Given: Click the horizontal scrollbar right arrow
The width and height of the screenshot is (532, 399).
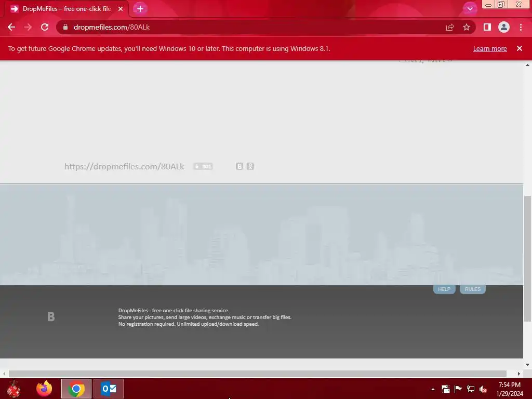Looking at the screenshot, I should tap(519, 374).
